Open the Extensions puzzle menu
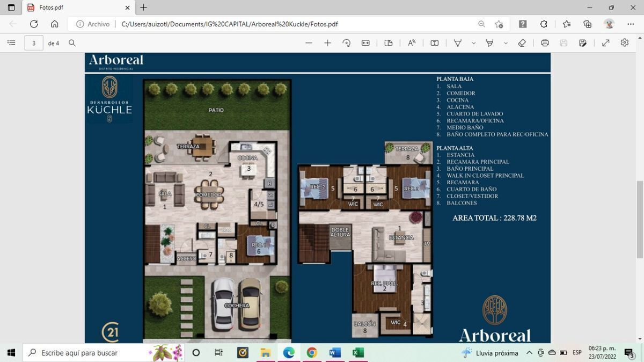644x362 pixels. [544, 24]
